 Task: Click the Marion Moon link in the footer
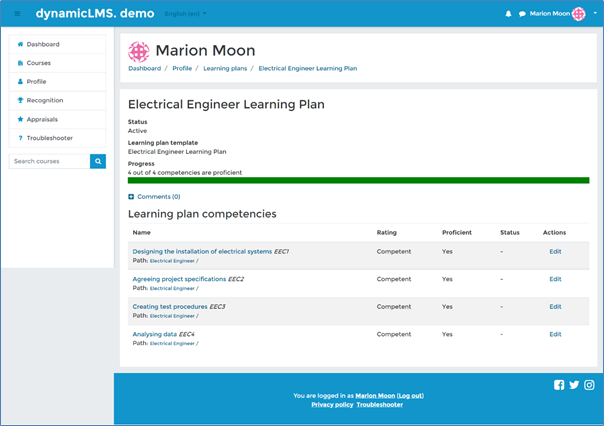pos(375,396)
